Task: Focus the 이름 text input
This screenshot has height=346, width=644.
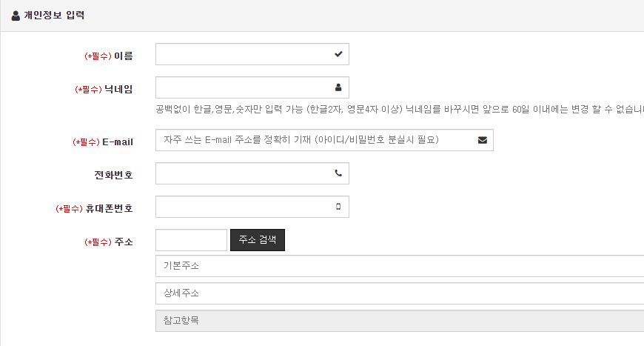Action: [243, 54]
